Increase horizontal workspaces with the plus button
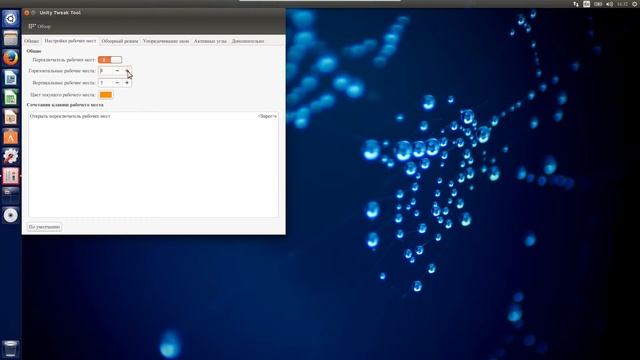This screenshot has width=640, height=360. click(x=127, y=71)
